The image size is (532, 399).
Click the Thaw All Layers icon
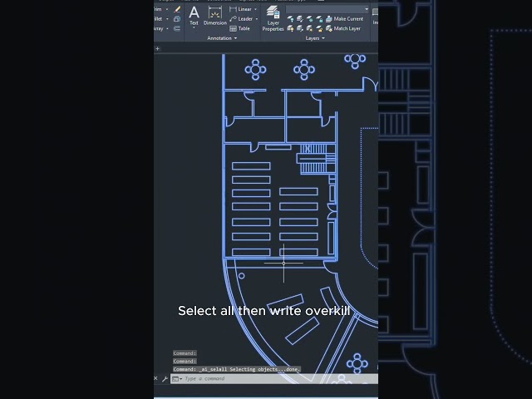click(309, 28)
